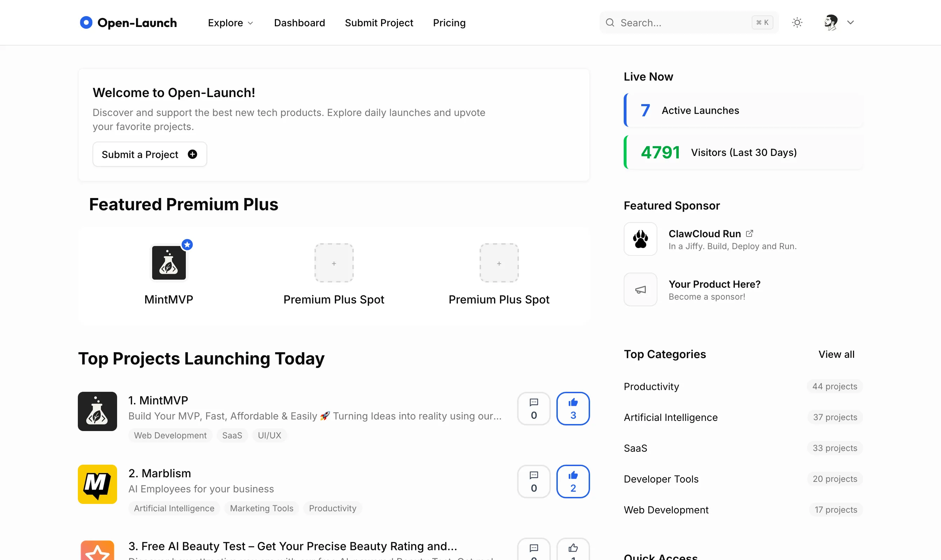
Task: Click View all in Top Categories
Action: [836, 354]
